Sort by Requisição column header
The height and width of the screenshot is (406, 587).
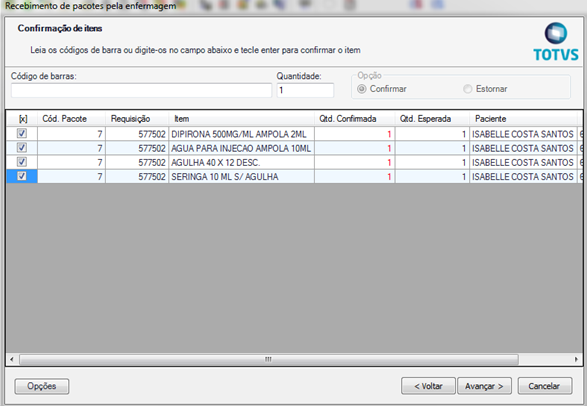[x=137, y=119]
